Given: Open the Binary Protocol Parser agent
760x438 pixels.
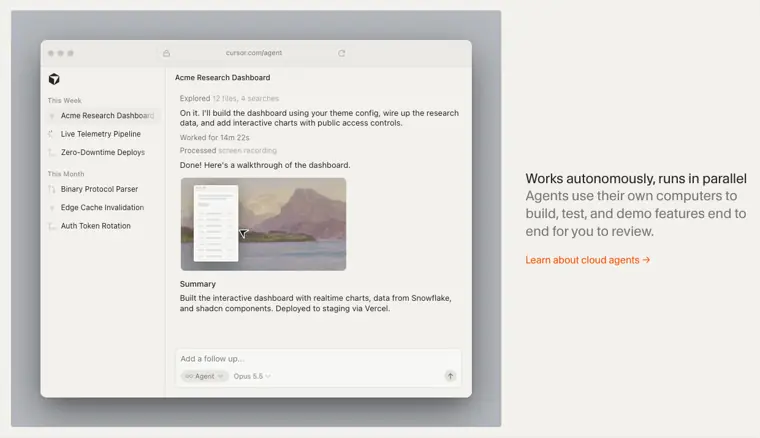Looking at the screenshot, I should click(x=99, y=189).
